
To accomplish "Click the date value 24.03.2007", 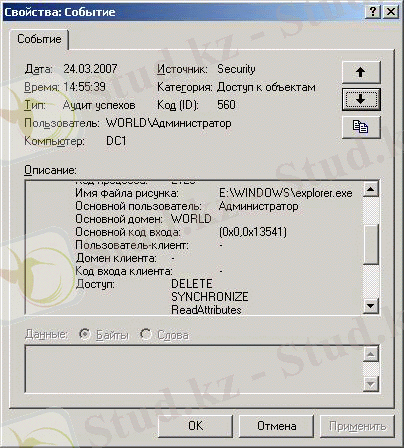I will pyautogui.click(x=90, y=69).
